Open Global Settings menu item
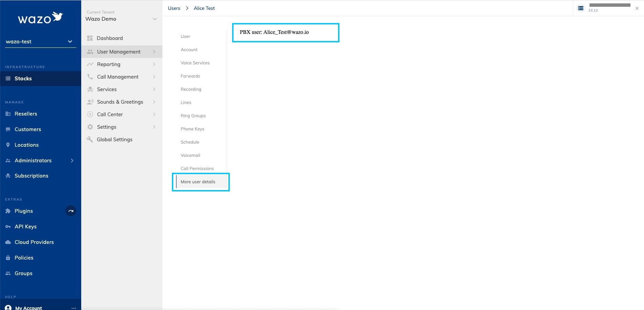Viewport: 644px width, 310px height. coord(121,139)
